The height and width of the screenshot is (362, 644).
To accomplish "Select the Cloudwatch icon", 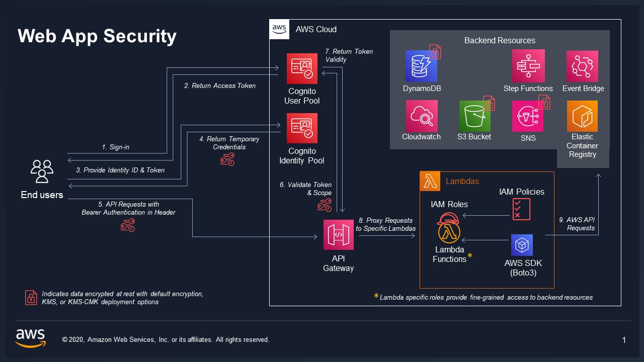I will pyautogui.click(x=421, y=116).
